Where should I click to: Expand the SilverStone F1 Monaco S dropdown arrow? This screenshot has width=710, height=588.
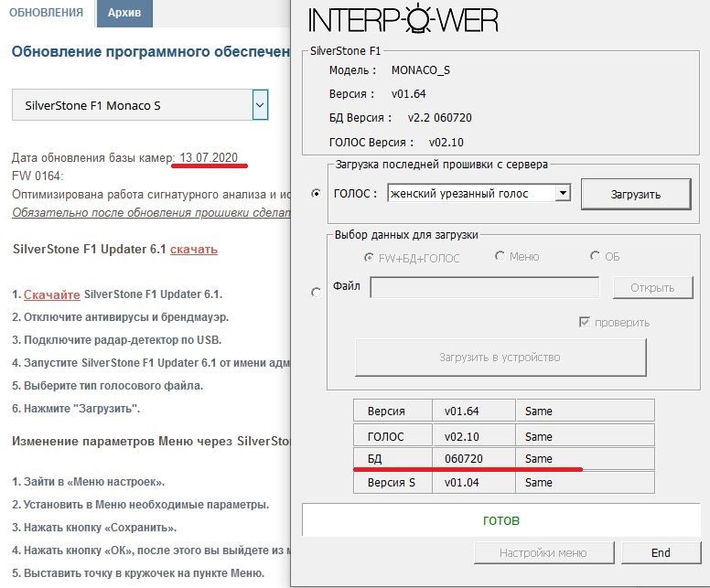[260, 106]
